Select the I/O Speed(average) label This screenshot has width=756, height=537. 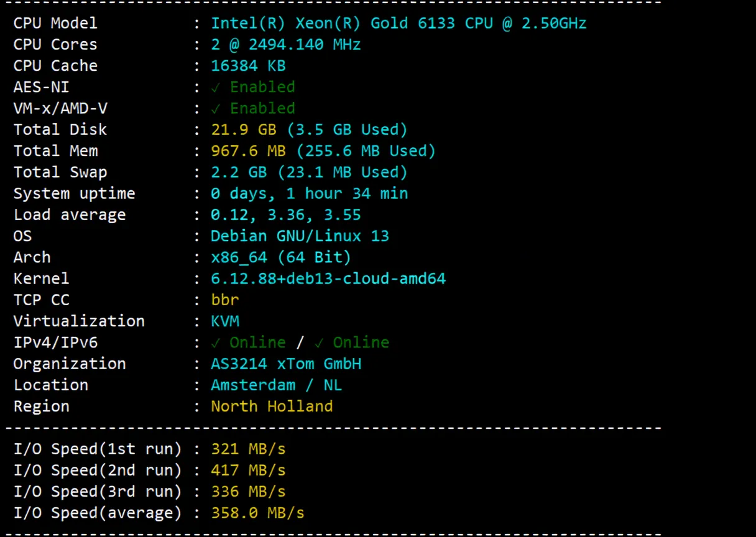tap(98, 513)
